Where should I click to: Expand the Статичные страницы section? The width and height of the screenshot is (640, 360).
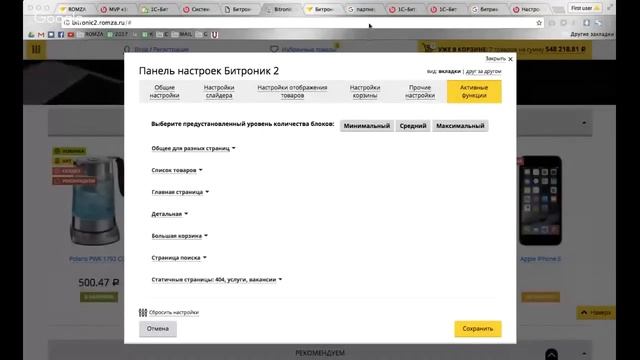coord(217,280)
